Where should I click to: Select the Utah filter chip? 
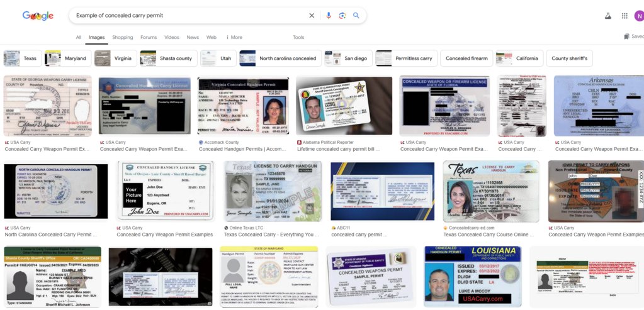tap(218, 58)
